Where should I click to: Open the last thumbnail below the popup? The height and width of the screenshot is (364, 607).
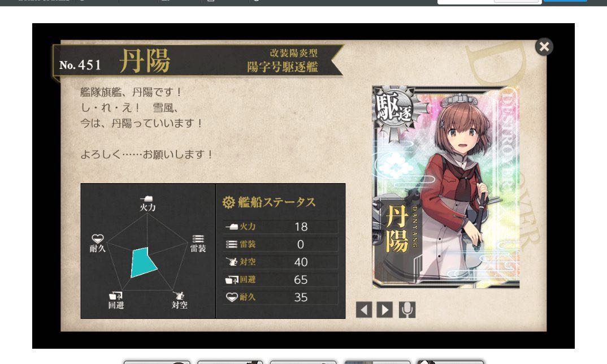click(x=451, y=362)
